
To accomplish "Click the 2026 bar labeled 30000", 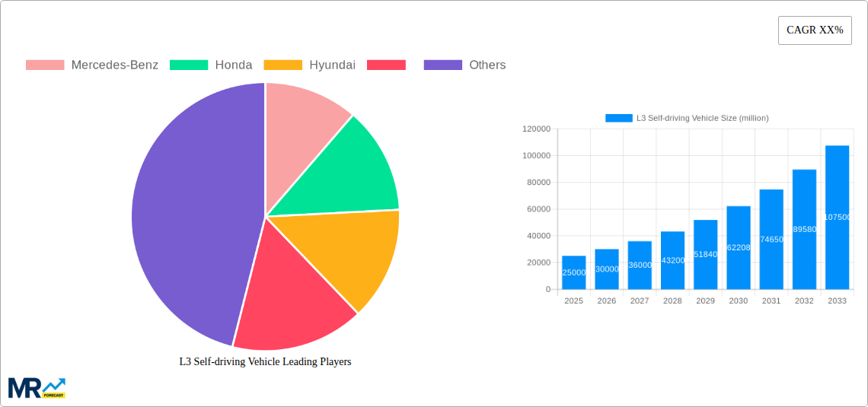I will click(607, 269).
